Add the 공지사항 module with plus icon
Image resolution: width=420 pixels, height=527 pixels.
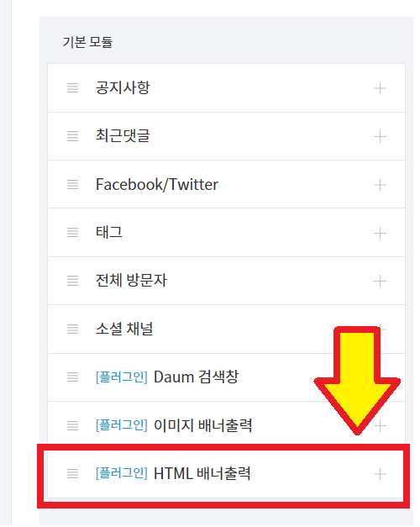[380, 88]
